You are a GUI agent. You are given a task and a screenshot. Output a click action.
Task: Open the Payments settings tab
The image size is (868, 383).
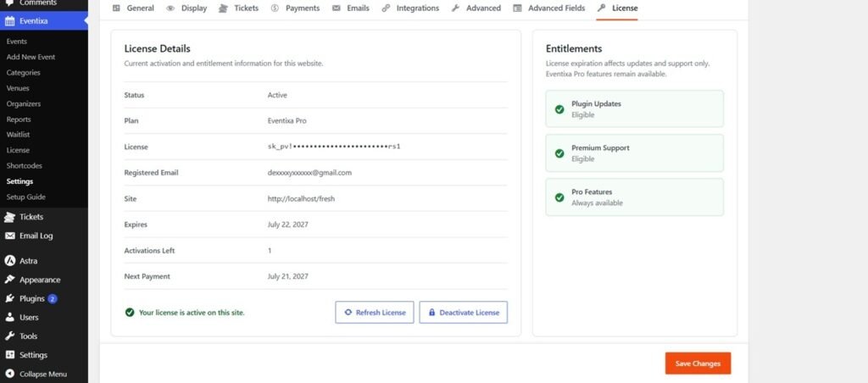(x=295, y=8)
